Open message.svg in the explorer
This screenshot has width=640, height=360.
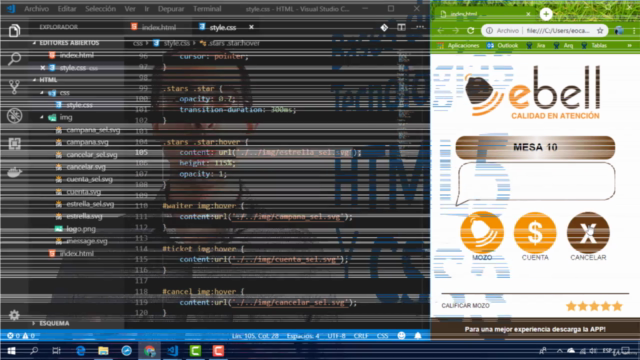87,241
